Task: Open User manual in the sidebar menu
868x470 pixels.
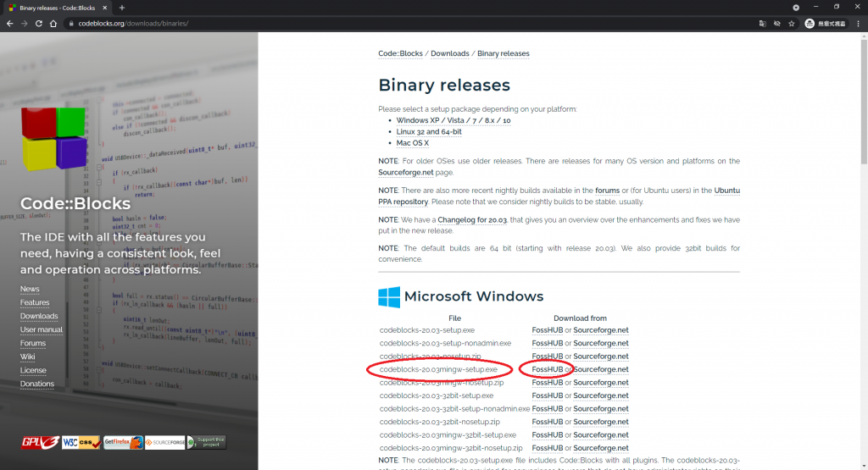Action: coord(42,329)
